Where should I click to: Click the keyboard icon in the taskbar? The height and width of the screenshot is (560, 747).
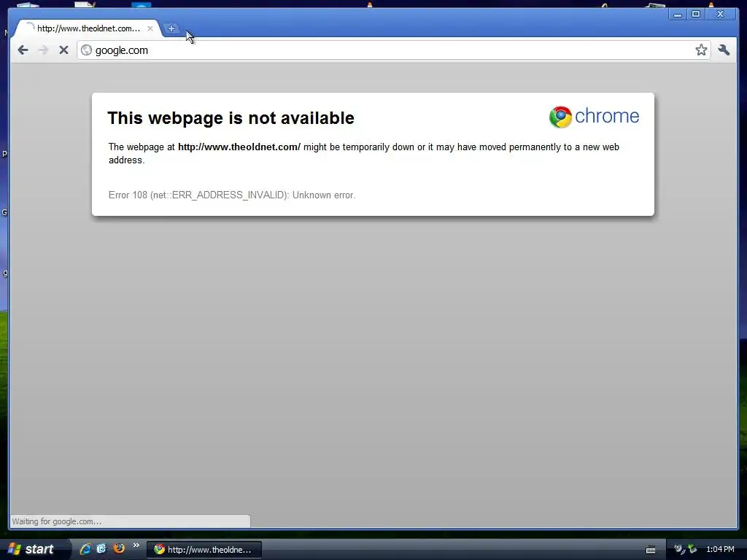click(x=650, y=550)
